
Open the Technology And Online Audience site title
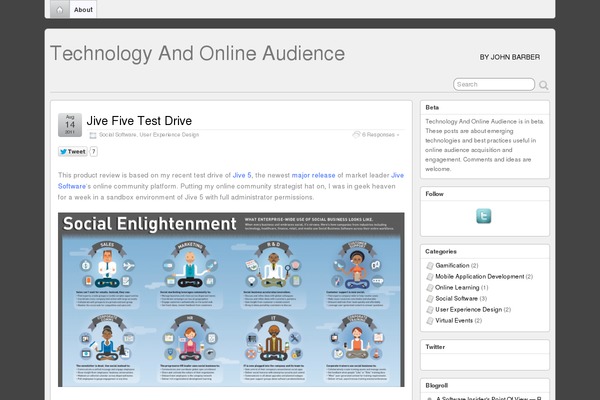(x=197, y=53)
